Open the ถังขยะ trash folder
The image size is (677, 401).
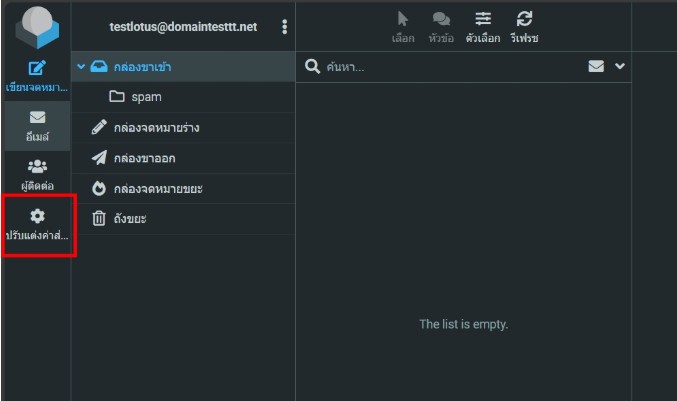130,218
